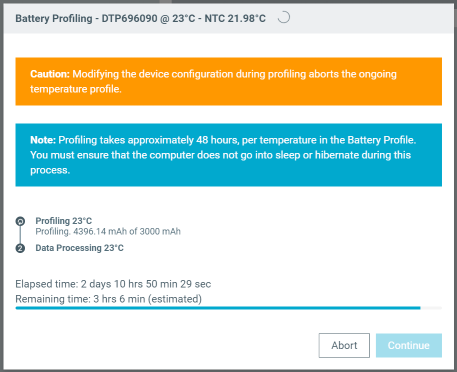
Task: Click the blue Note information banner
Action: click(229, 155)
